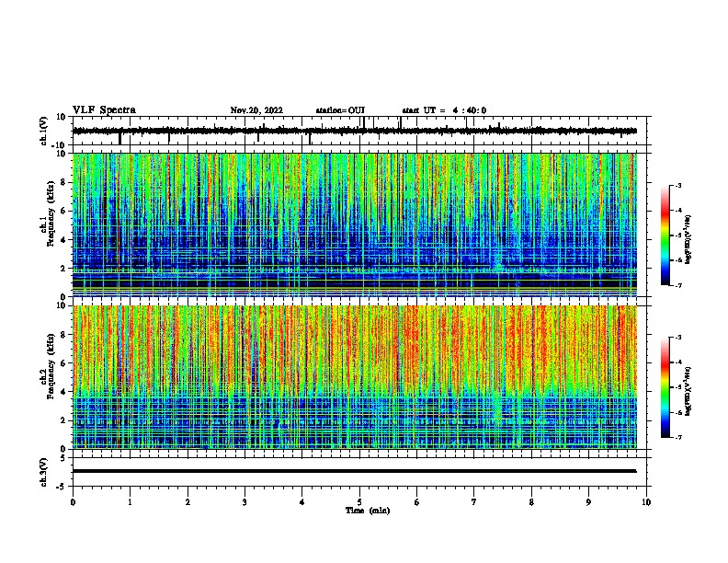Click the 'station=OUI' label

(340, 110)
